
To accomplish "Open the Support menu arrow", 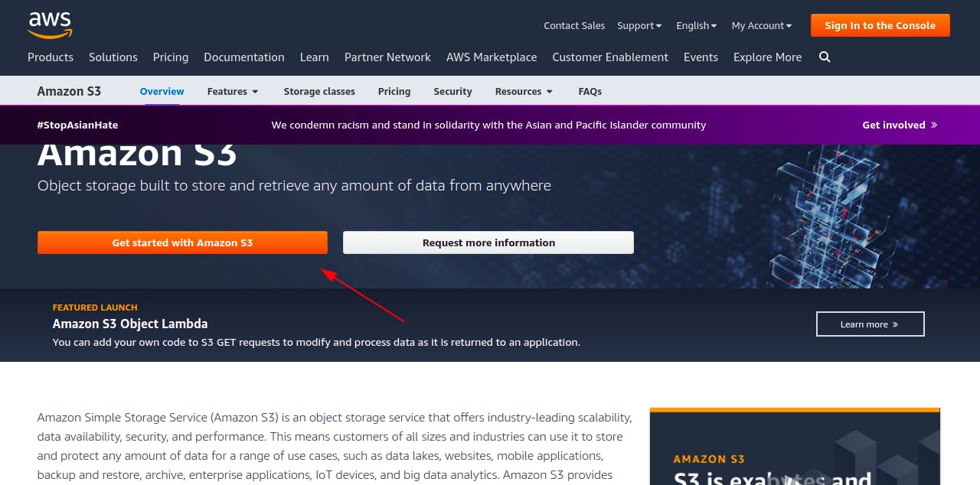I will tap(658, 24).
